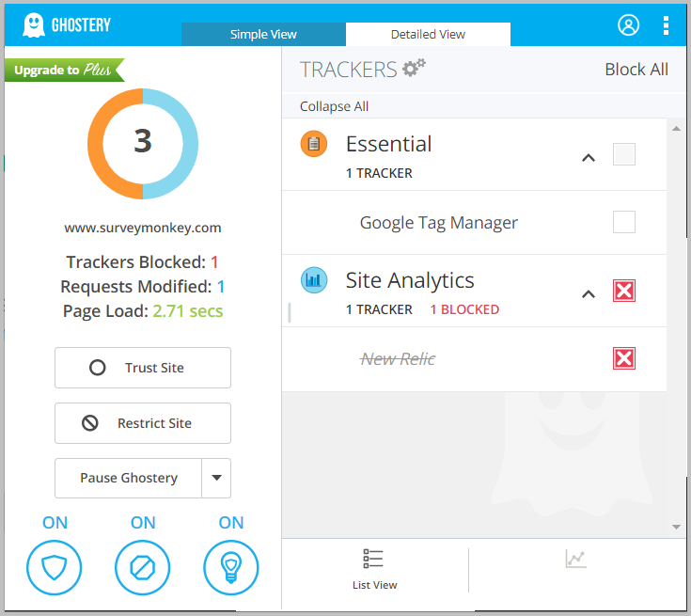Screen dimensions: 691x616
Task: Toggle Enhanced Anti-Tracking shield button
Action: point(55,567)
